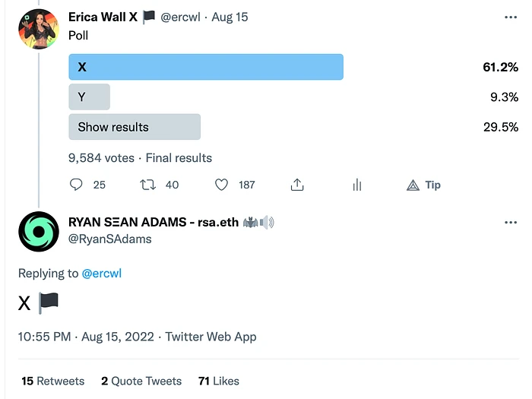Select poll option X bar
This screenshot has height=399, width=532.
click(206, 67)
